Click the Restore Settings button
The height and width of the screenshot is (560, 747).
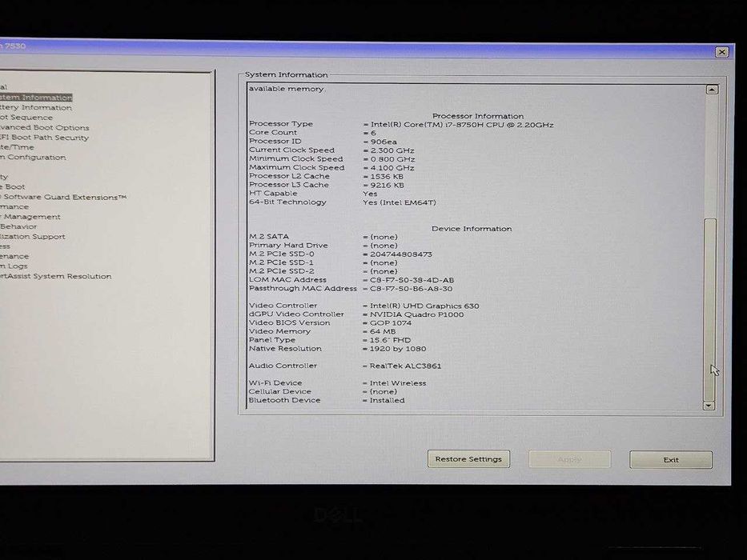(468, 459)
